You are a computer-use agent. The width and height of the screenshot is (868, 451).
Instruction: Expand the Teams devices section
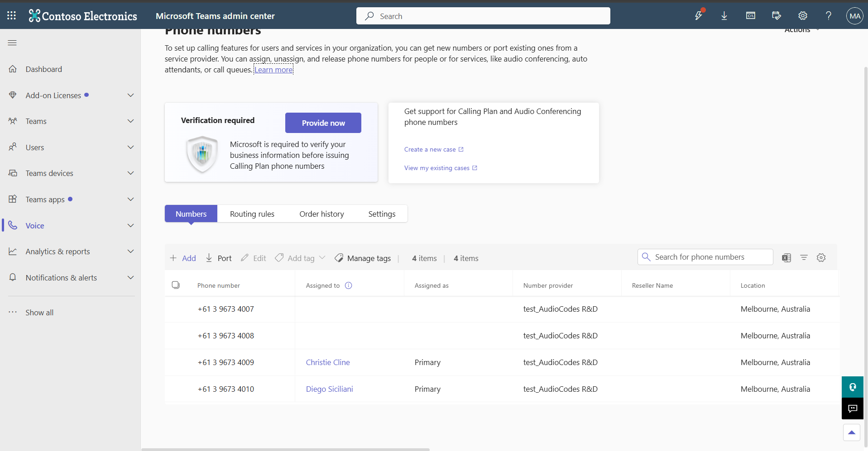pyautogui.click(x=131, y=173)
